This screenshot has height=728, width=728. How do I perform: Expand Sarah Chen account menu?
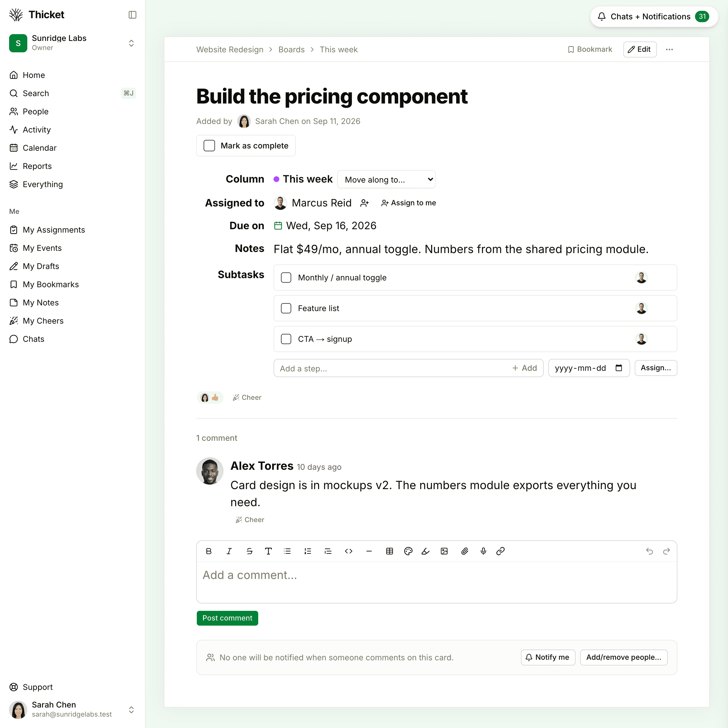(72, 710)
